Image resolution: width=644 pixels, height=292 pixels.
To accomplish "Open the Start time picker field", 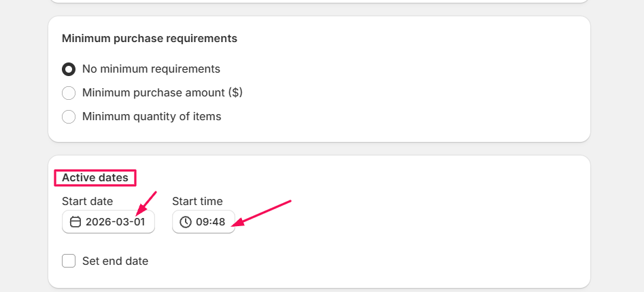I will (x=203, y=222).
